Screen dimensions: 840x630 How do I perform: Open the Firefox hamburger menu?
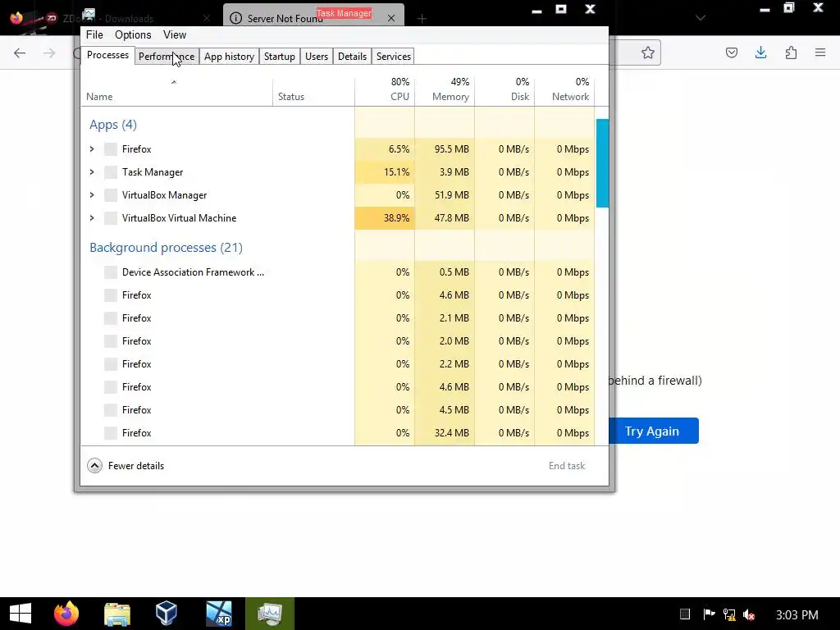pyautogui.click(x=820, y=52)
